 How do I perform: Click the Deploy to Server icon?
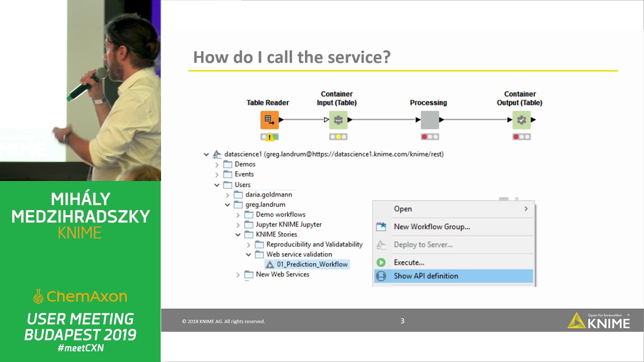click(x=381, y=244)
